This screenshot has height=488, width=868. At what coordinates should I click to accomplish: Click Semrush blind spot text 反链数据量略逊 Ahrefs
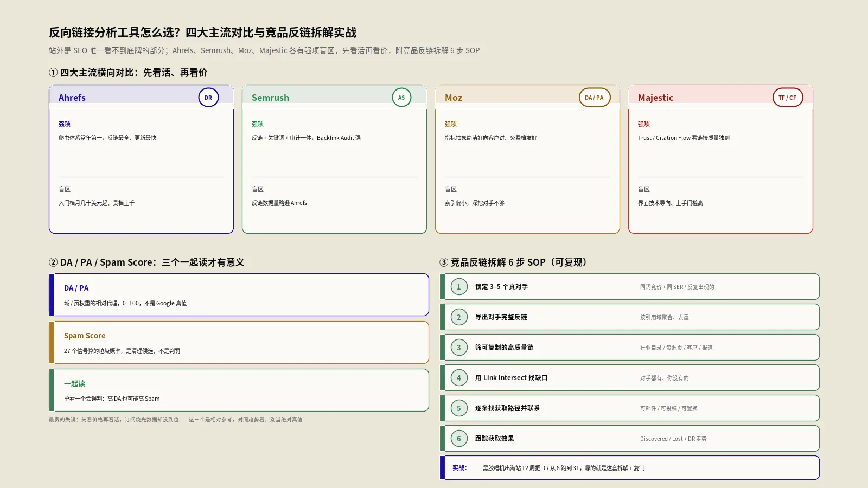click(279, 203)
